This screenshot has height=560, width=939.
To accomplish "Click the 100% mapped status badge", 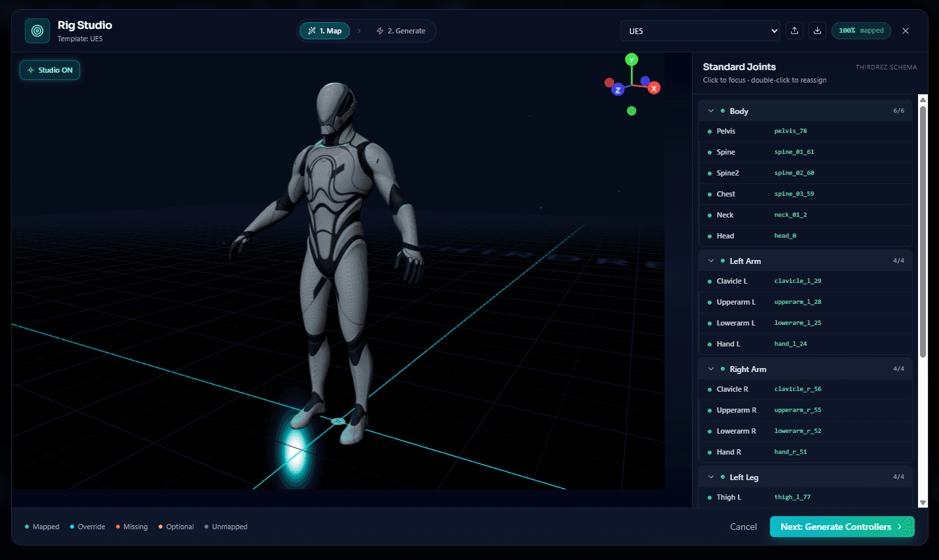I will point(861,31).
